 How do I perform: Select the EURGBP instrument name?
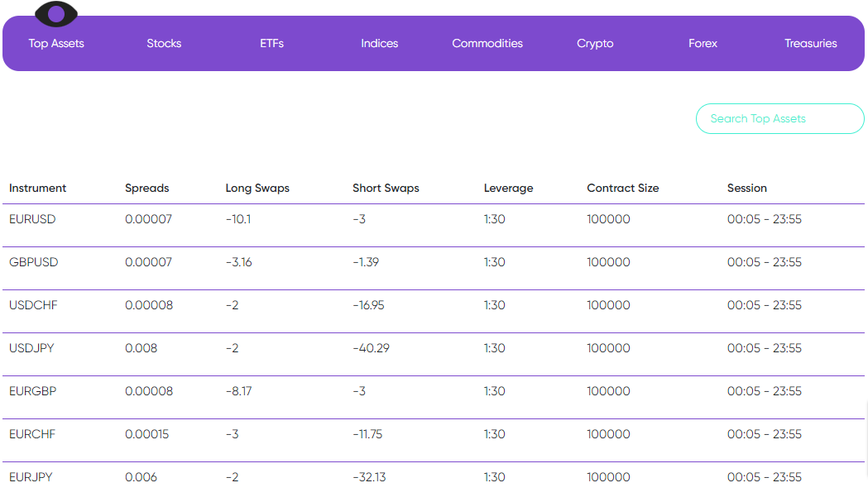32,391
